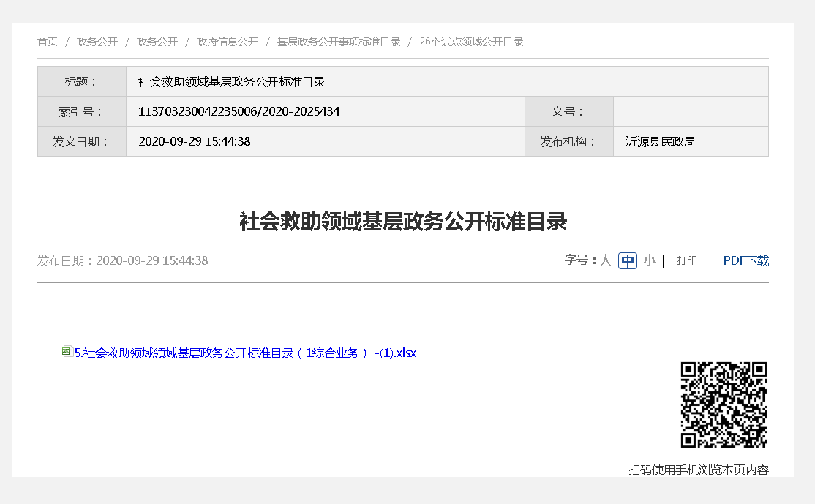Click the gray 发布日期 line under headline
This screenshot has width=815, height=504.
click(x=123, y=260)
